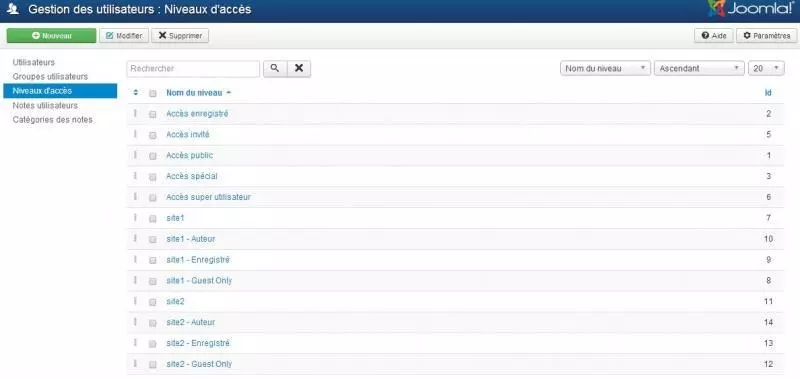Expand the Ascendant order dropdown

coord(699,68)
